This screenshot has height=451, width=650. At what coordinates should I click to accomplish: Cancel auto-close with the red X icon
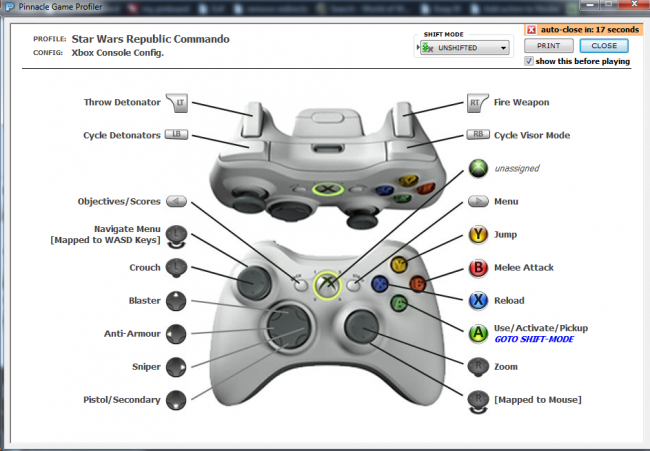(x=531, y=30)
